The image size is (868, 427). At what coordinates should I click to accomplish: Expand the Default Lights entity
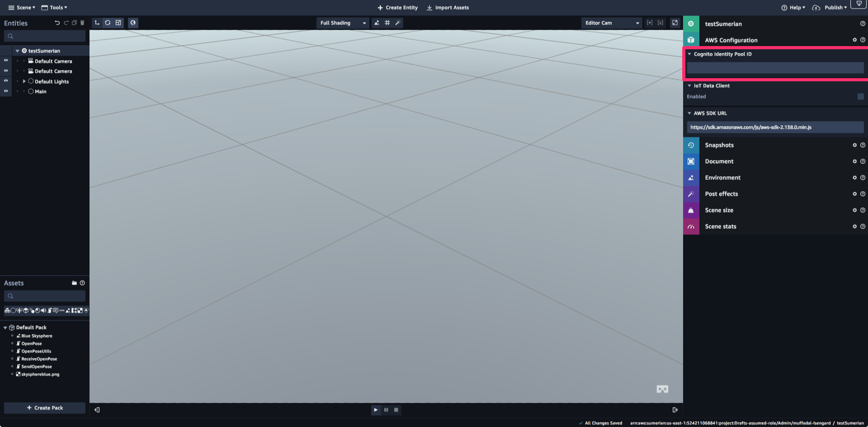[x=24, y=81]
